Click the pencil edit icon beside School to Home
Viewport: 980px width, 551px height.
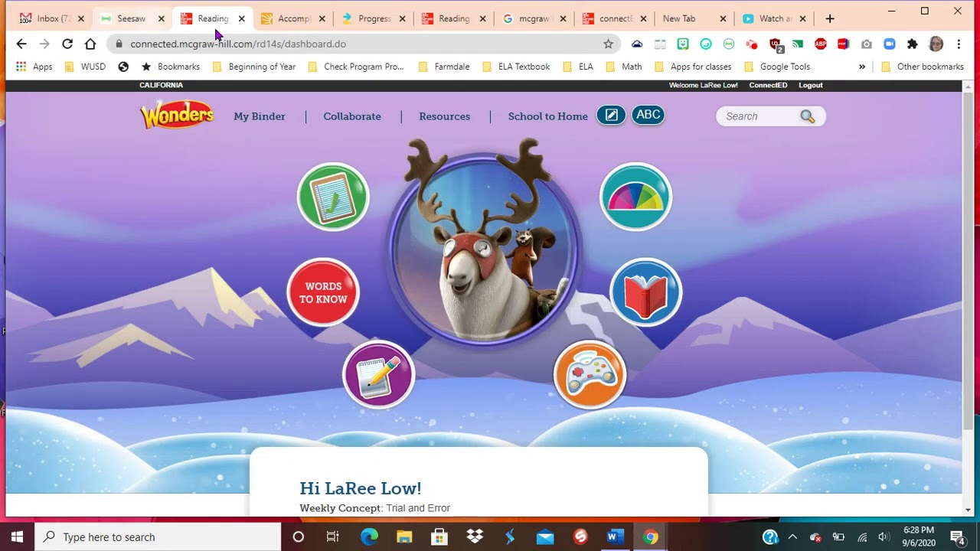(611, 116)
